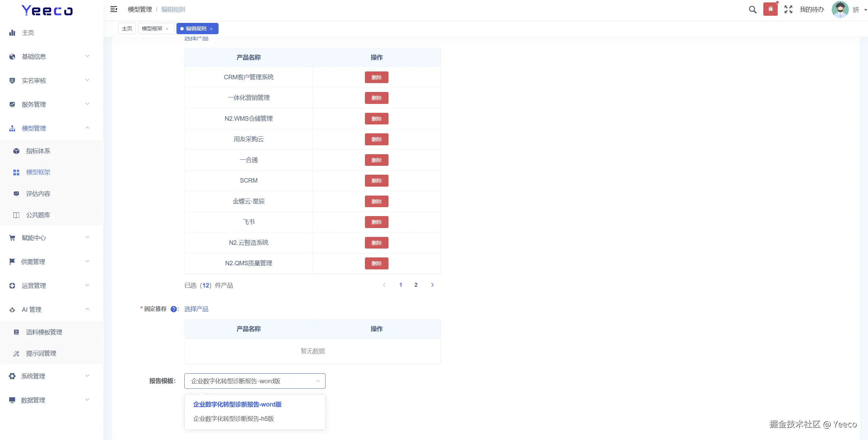The image size is (868, 440).
Task: Click the search magnifier icon
Action: [752, 10]
